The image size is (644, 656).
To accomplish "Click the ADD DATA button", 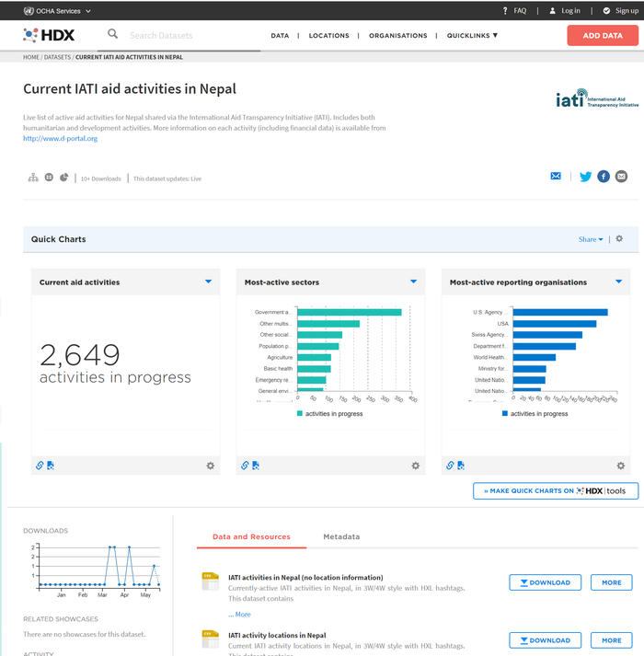I will point(603,36).
